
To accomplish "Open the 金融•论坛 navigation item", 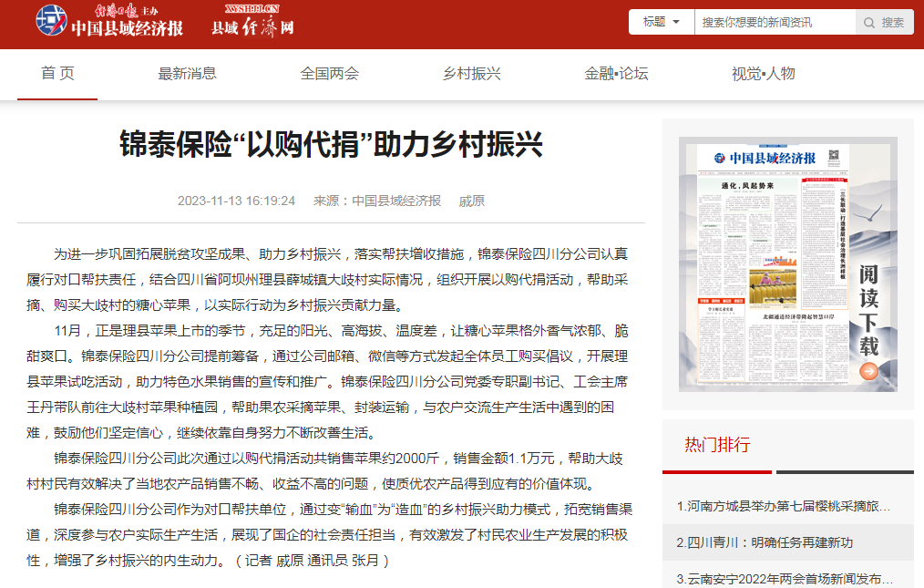I will pos(616,74).
